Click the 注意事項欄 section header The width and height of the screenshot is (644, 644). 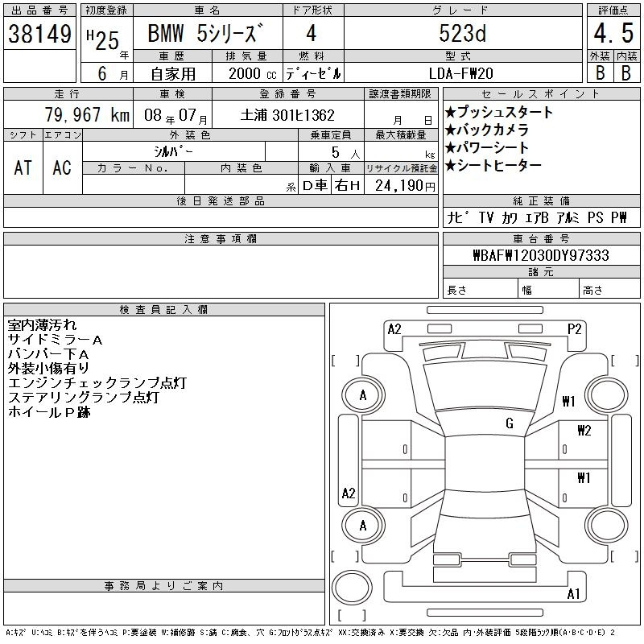coord(221,238)
